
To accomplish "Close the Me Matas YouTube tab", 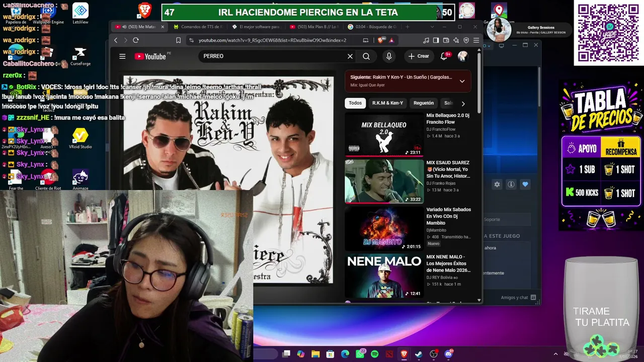I will pyautogui.click(x=163, y=27).
